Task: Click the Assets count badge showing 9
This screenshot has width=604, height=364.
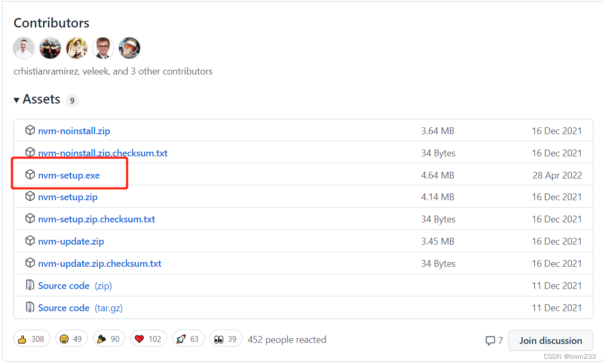Action: [72, 100]
